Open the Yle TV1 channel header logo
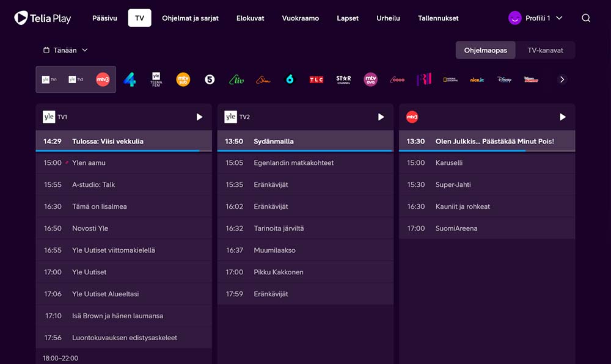 point(55,117)
